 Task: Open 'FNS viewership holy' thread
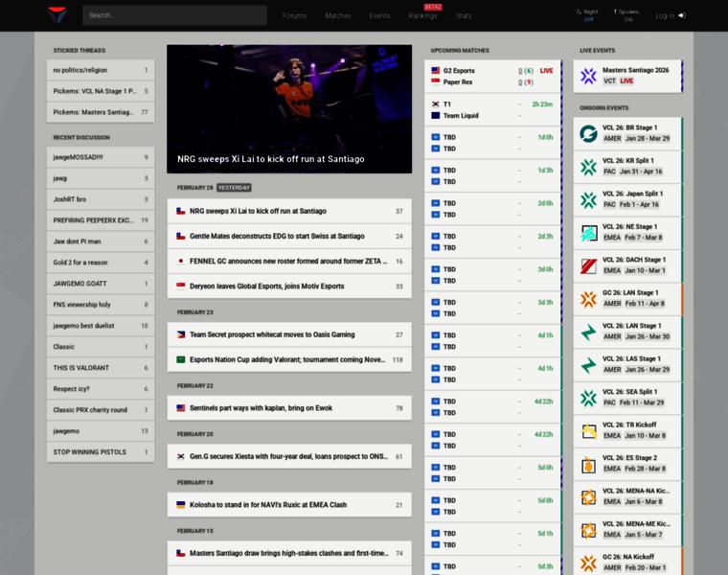click(101, 305)
